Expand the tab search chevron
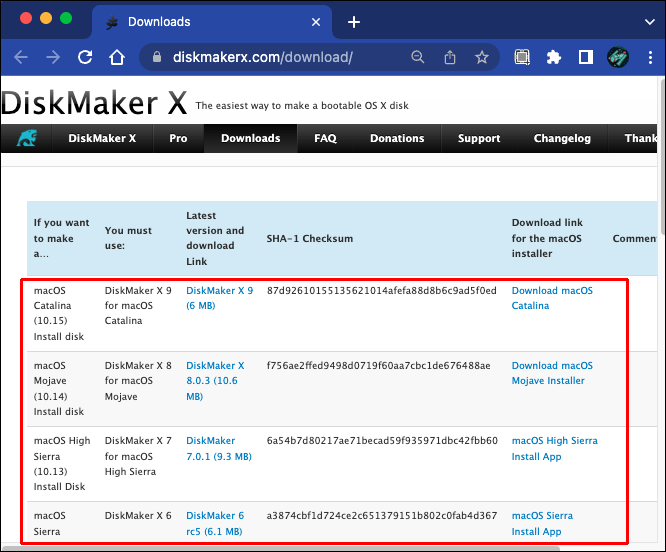Image resolution: width=666 pixels, height=552 pixels. (x=649, y=22)
